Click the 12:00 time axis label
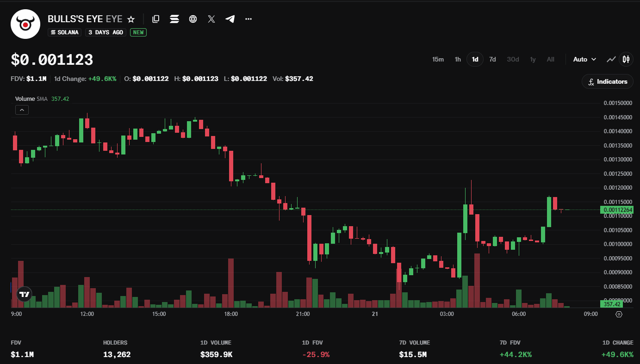 (x=87, y=314)
